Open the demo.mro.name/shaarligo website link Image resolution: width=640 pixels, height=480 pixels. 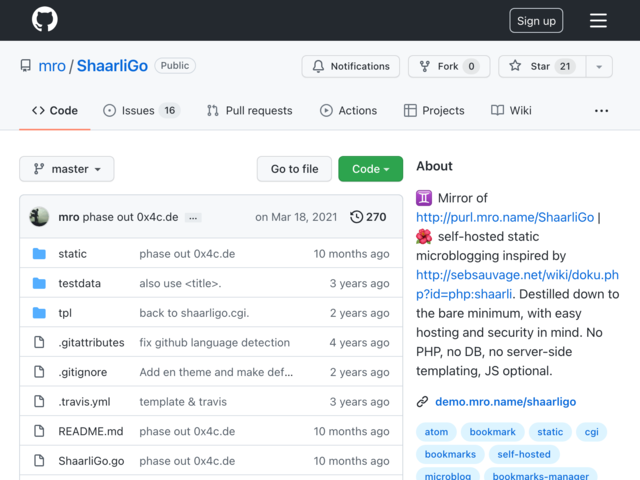coord(505,402)
